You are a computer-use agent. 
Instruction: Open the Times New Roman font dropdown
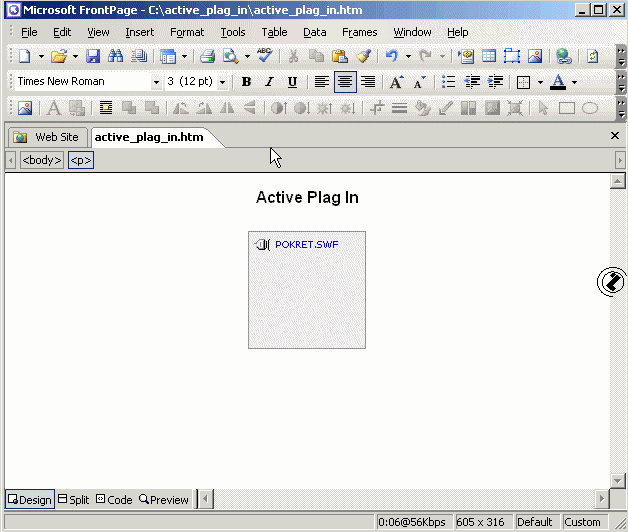coord(156,82)
